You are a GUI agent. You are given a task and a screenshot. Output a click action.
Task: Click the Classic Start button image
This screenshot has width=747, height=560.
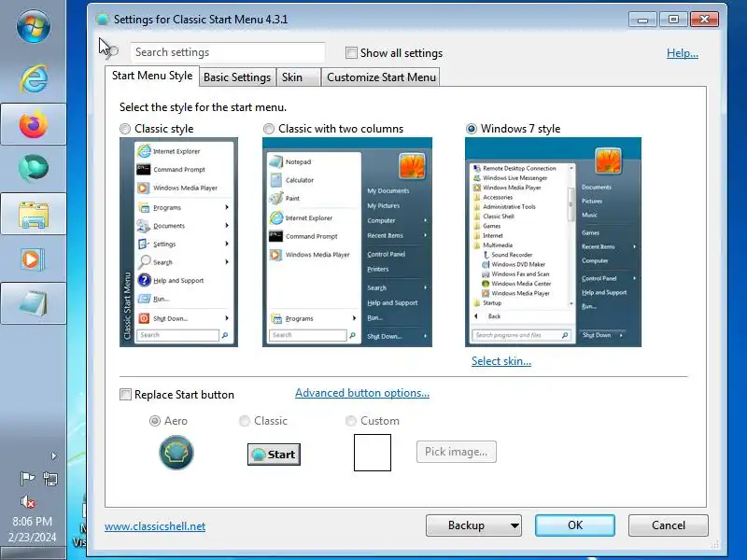click(274, 455)
